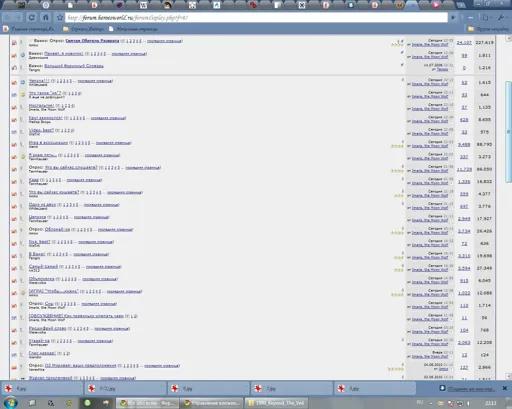
Task: Click the 11,739 replies count link
Action: click(x=464, y=169)
